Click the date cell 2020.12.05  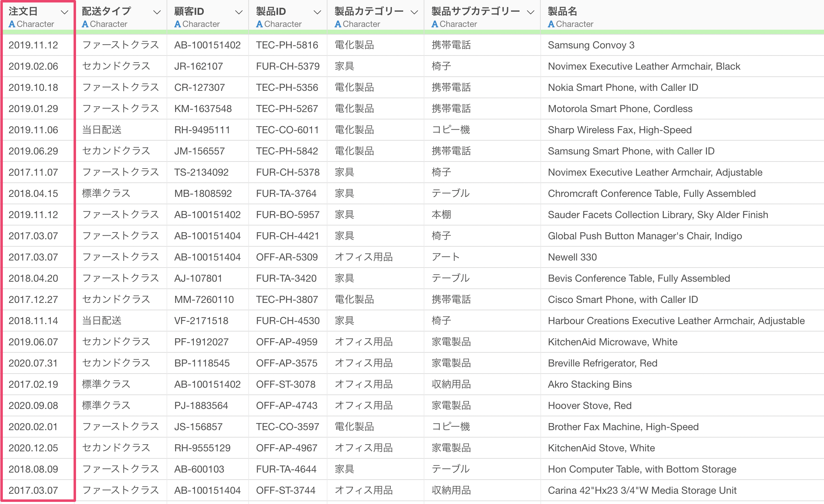pyautogui.click(x=33, y=448)
